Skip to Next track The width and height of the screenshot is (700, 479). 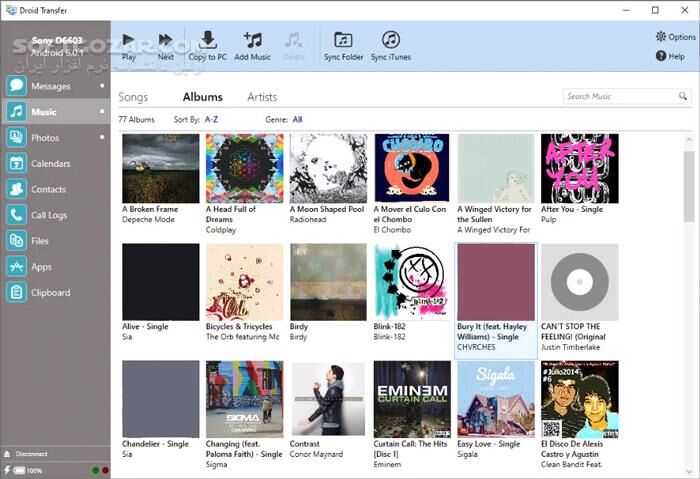[x=165, y=44]
